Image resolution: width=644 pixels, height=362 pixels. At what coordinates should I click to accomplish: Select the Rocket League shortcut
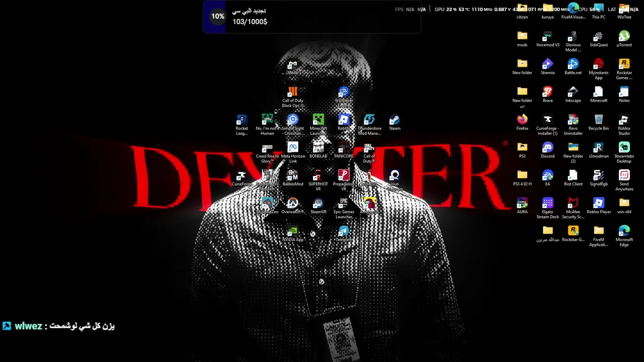[x=242, y=124]
